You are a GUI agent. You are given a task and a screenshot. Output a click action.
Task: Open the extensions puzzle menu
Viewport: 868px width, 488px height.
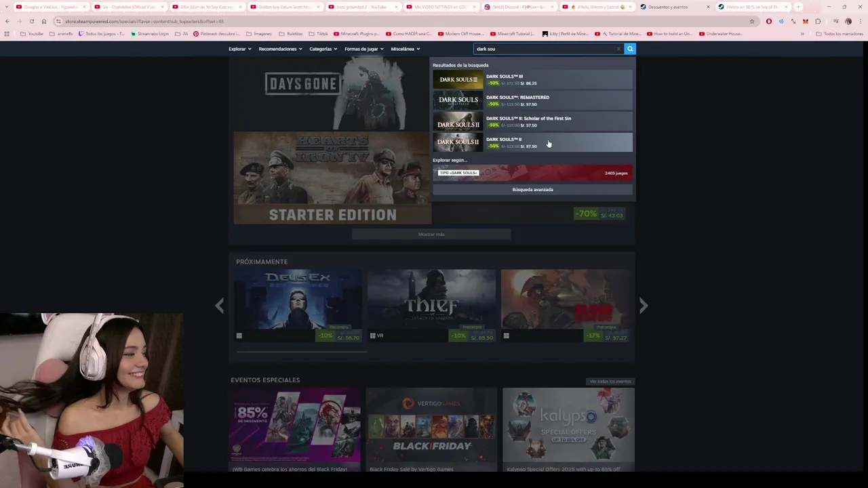click(x=818, y=21)
